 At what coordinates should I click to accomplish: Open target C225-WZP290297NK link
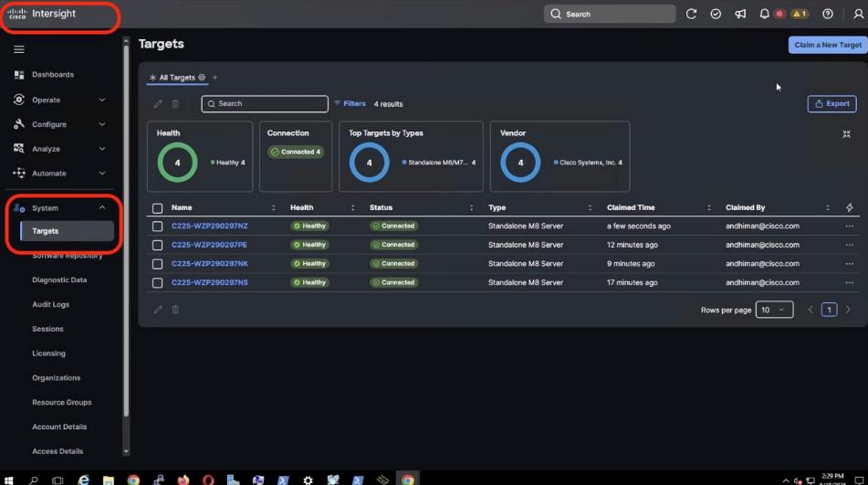point(209,264)
